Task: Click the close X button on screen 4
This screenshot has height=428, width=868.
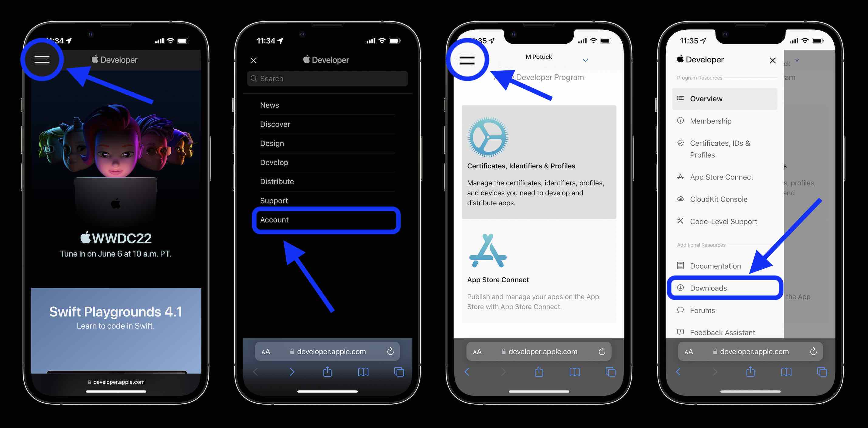Action: click(x=772, y=60)
